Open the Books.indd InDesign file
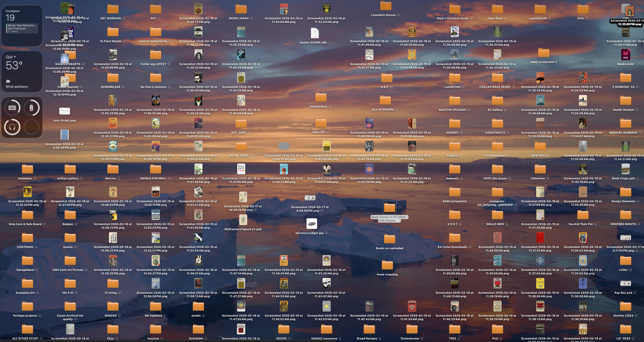Screen dimensions: 644x342 point(625,55)
